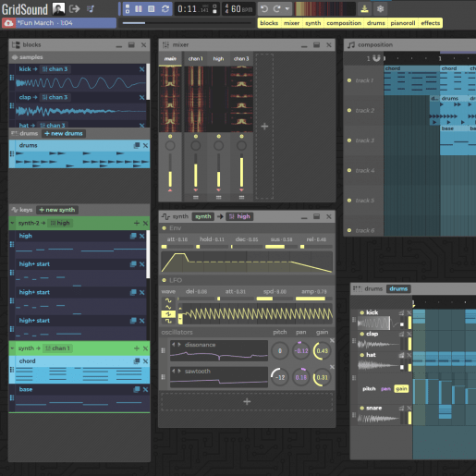Toggle the loop playback icon
Image resolution: width=476 pixels, height=476 pixels.
165,9
